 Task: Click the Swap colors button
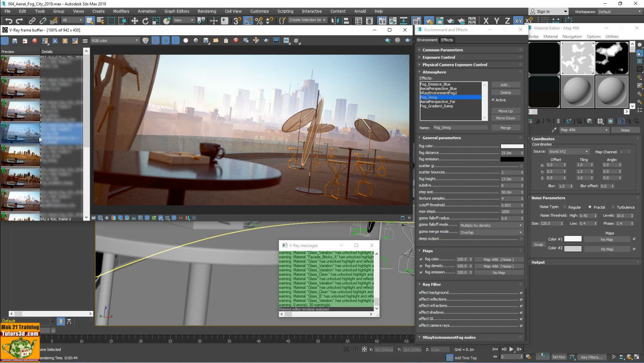538,244
